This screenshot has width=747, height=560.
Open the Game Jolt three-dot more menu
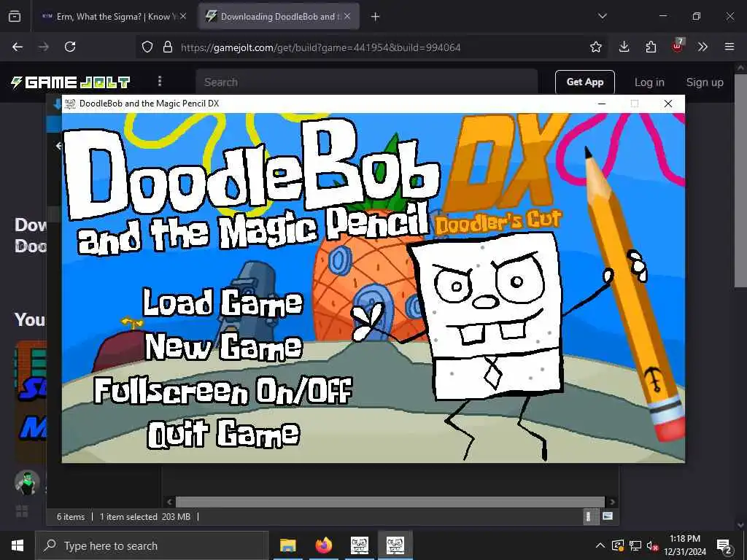pyautogui.click(x=160, y=82)
